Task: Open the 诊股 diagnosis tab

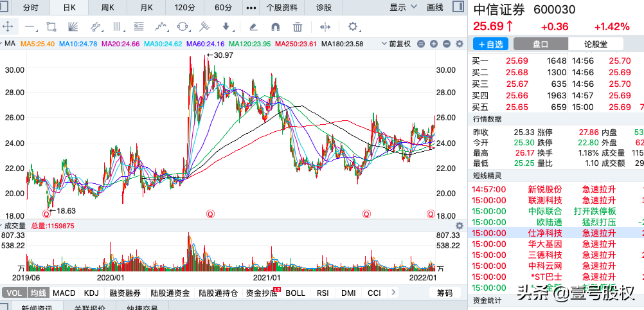Action: tap(324, 8)
